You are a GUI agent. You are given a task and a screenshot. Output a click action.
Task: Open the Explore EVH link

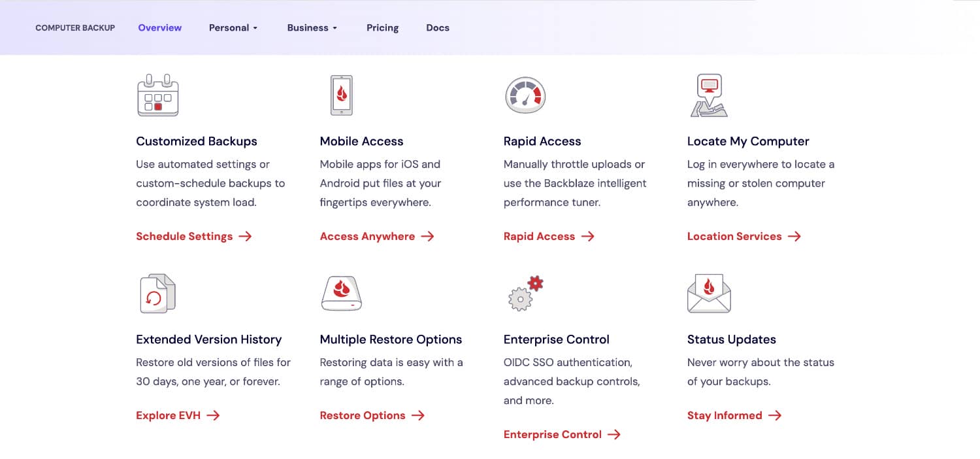click(x=177, y=416)
